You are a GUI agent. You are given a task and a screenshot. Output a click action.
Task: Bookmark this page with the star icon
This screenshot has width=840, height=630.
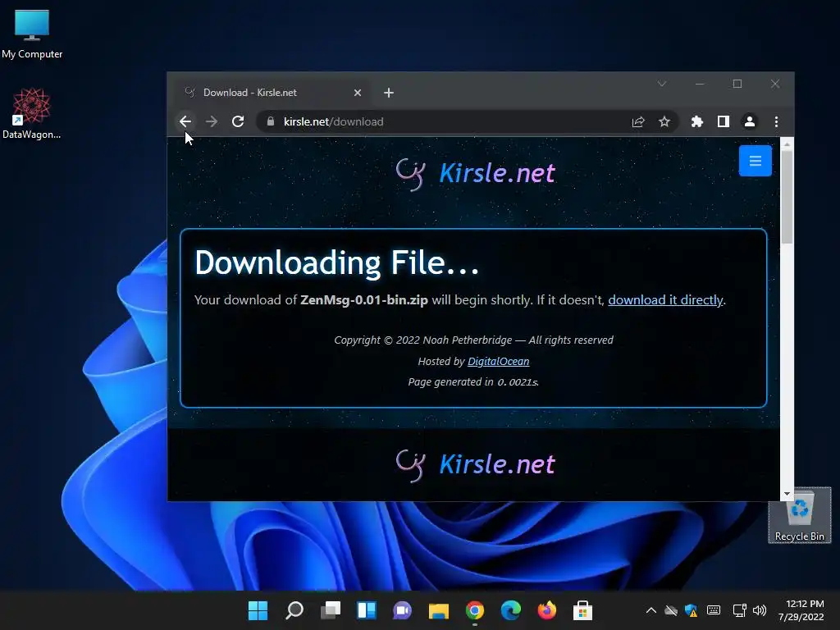pyautogui.click(x=664, y=121)
